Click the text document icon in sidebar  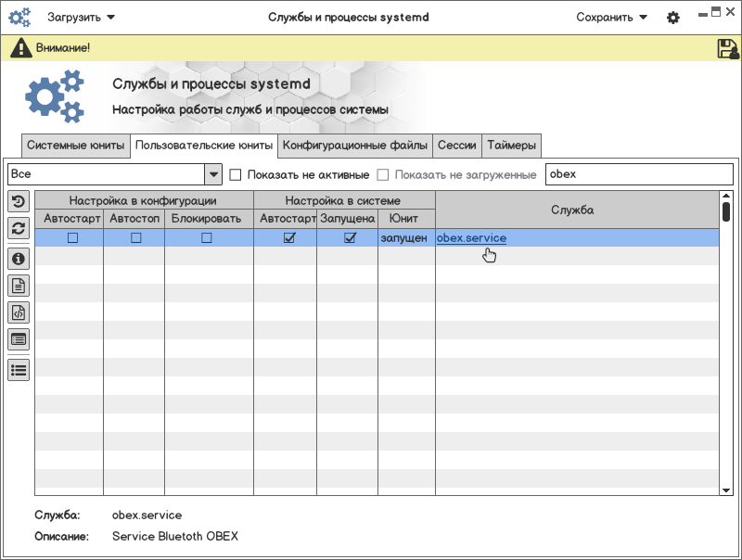click(19, 286)
